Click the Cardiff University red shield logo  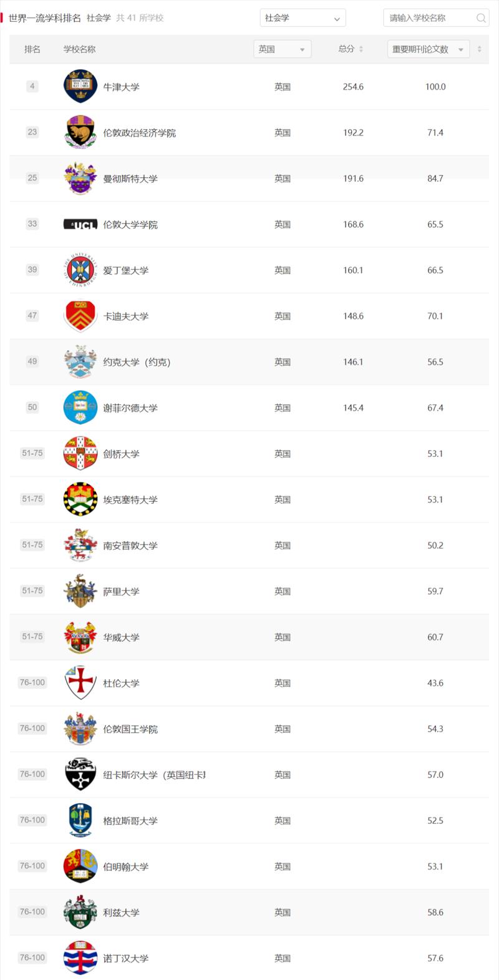(x=80, y=316)
